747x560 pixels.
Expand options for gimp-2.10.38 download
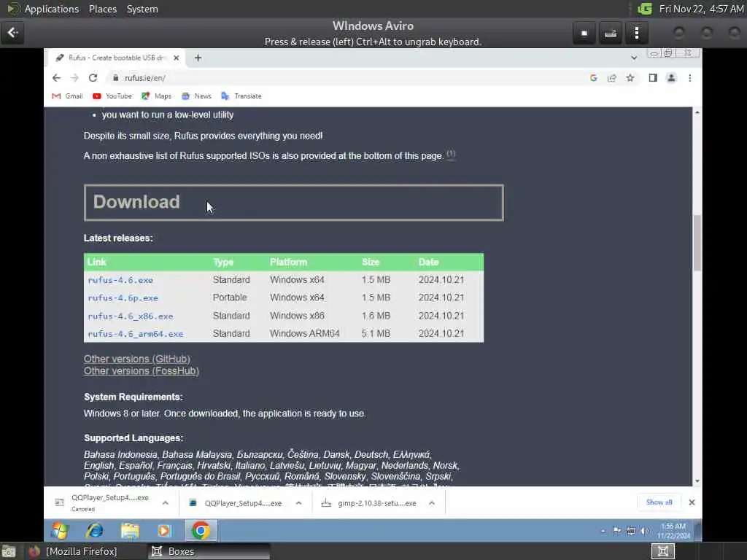pos(432,503)
